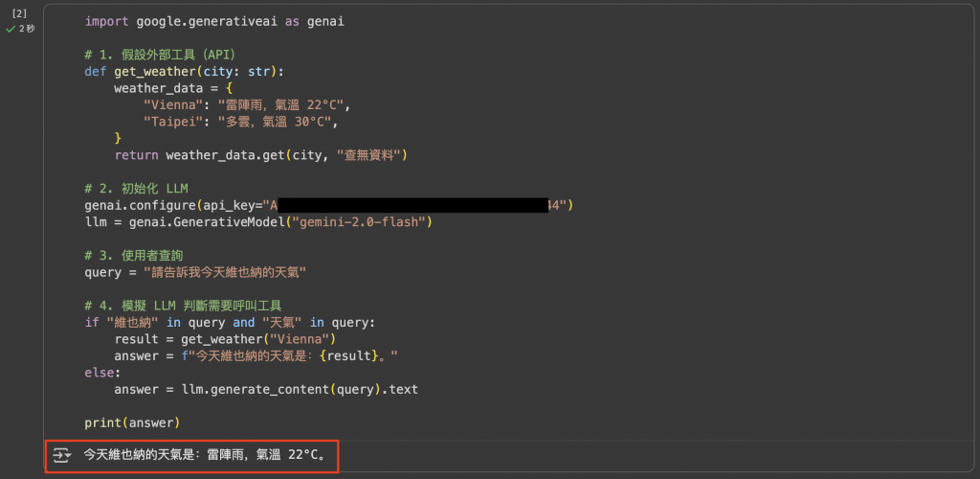
Task: Click the comment '# 4. 模擬 LLM 判斷需要呼叫工具'
Action: click(183, 306)
